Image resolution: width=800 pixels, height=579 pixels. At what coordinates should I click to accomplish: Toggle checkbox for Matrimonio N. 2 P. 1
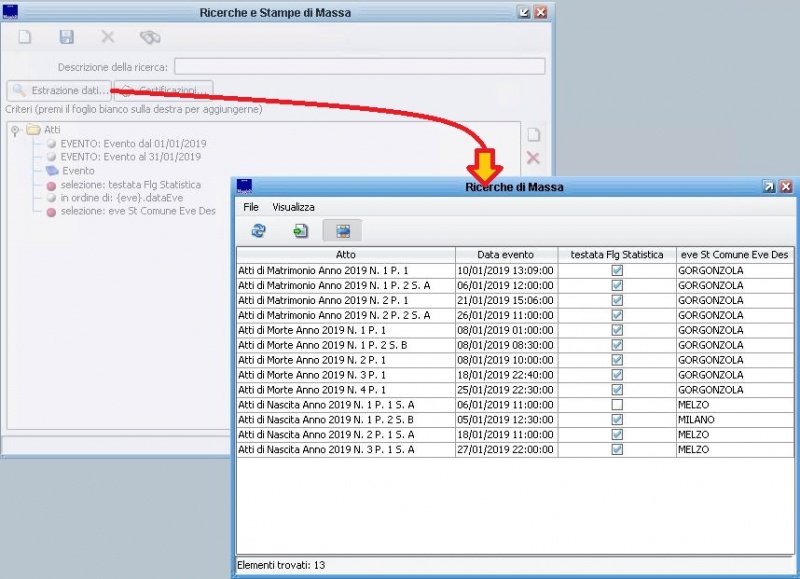click(x=617, y=300)
